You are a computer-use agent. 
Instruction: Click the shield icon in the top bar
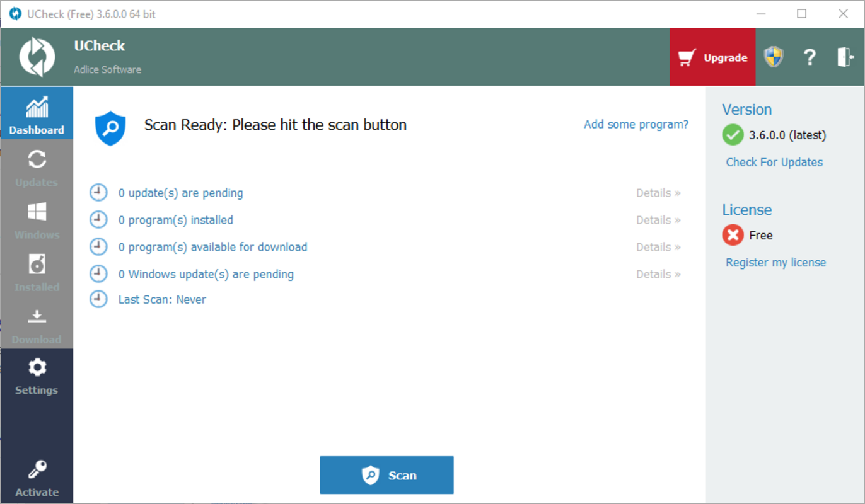pyautogui.click(x=774, y=57)
